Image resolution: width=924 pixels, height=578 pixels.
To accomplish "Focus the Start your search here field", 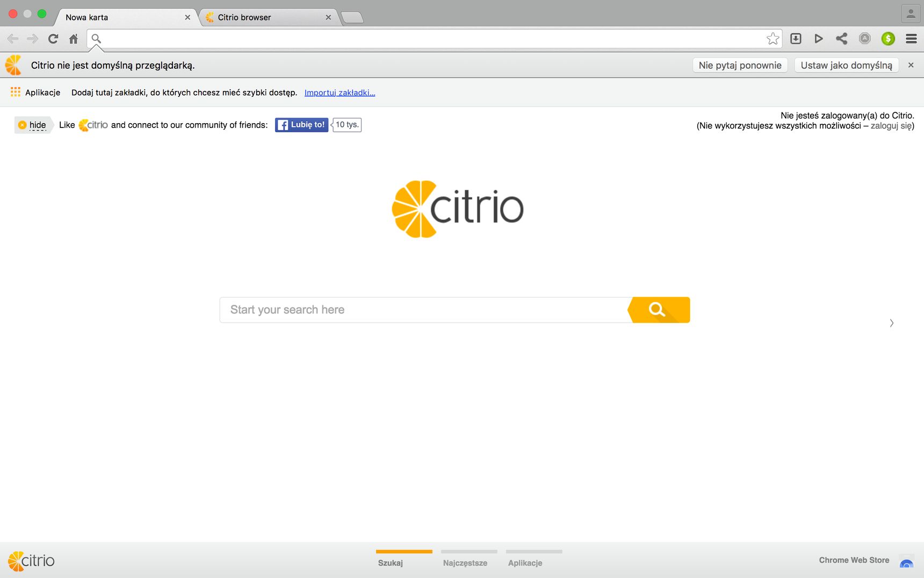I will click(x=424, y=310).
